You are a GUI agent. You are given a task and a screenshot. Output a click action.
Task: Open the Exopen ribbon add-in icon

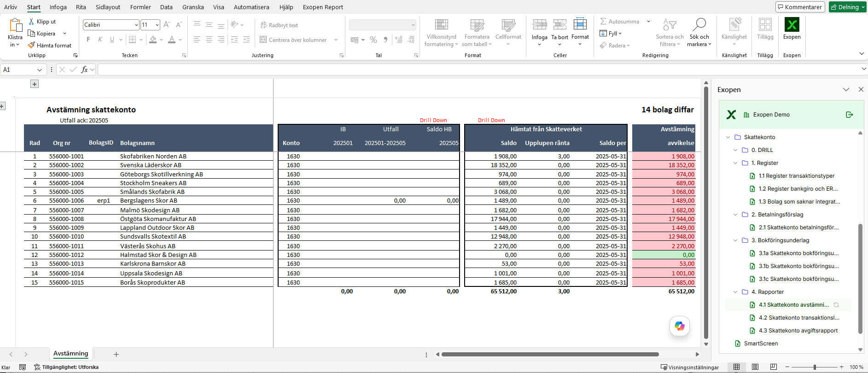click(x=792, y=24)
